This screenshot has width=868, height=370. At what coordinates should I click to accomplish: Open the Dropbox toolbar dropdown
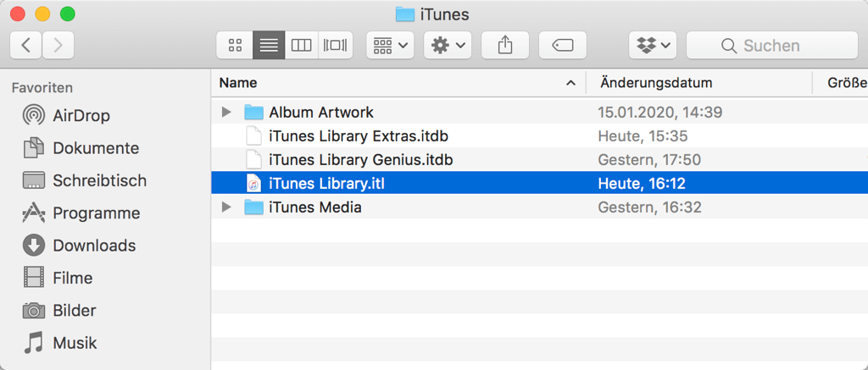point(654,46)
